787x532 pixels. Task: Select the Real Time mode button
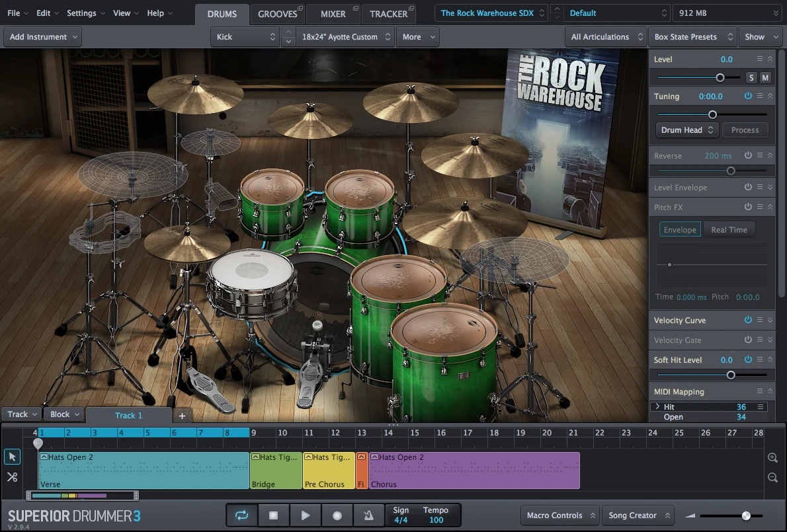click(x=729, y=229)
